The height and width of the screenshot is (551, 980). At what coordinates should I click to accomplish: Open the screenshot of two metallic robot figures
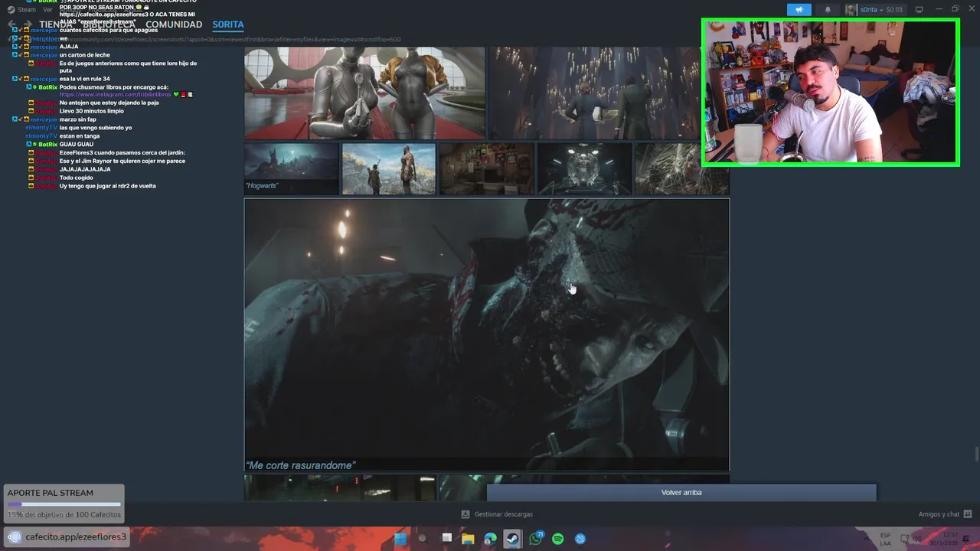[364, 93]
